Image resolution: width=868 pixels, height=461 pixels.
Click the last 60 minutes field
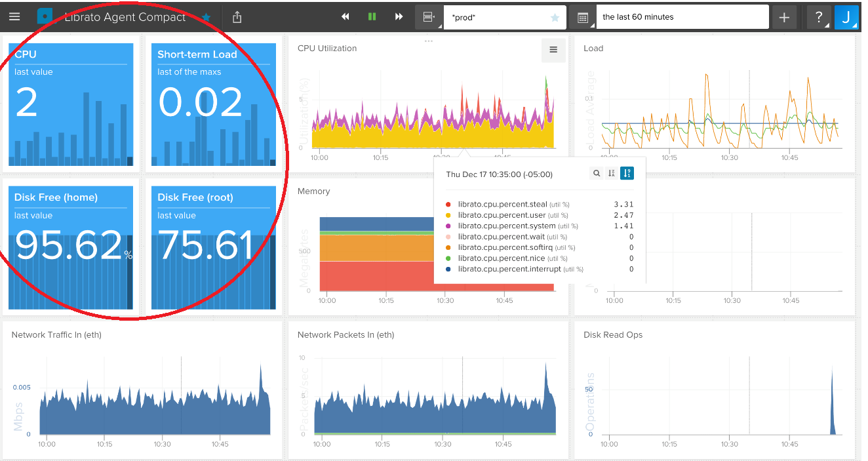(x=682, y=17)
